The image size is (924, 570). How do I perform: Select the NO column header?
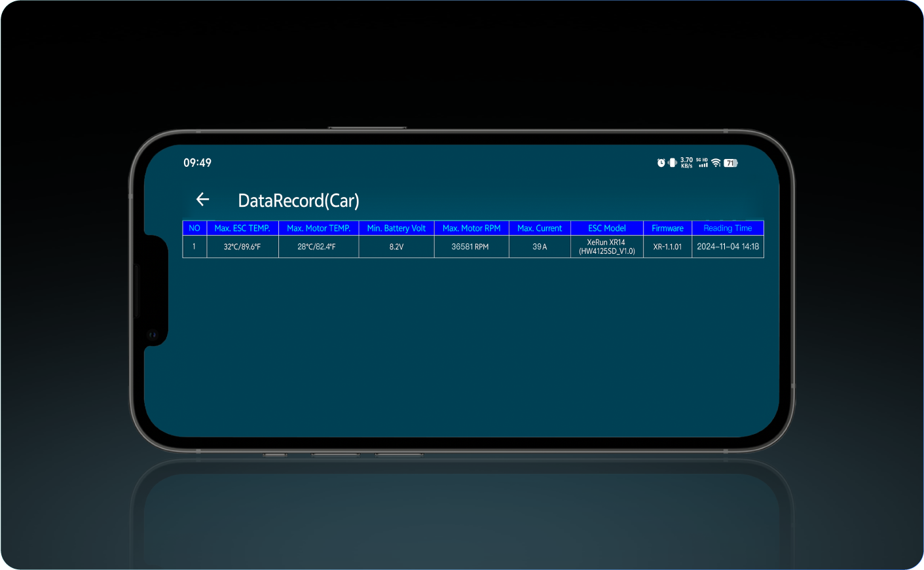tap(194, 228)
